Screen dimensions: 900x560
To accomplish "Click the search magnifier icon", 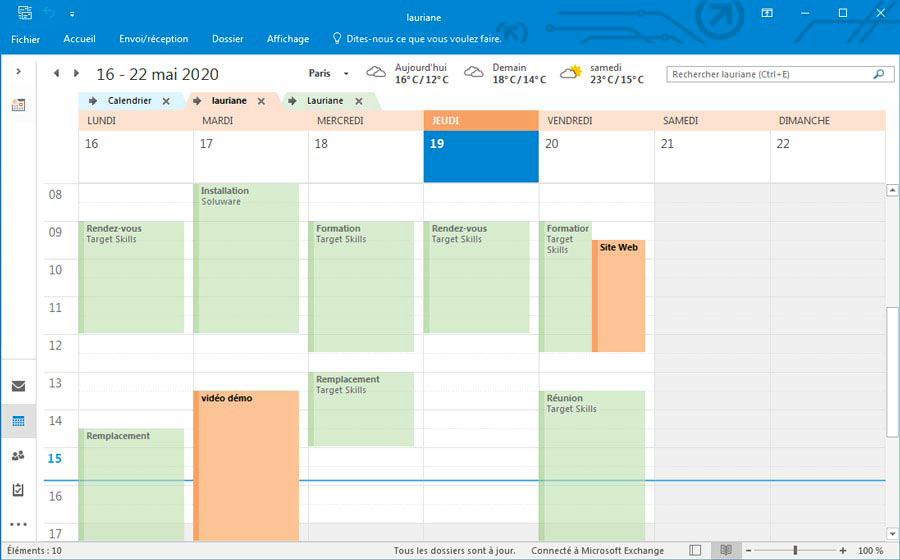I will pyautogui.click(x=878, y=74).
